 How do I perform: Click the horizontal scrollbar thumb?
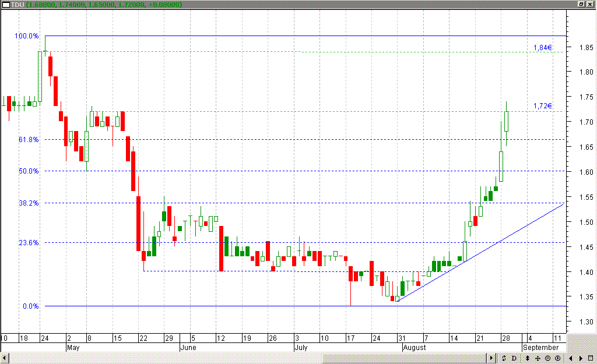pos(405,358)
